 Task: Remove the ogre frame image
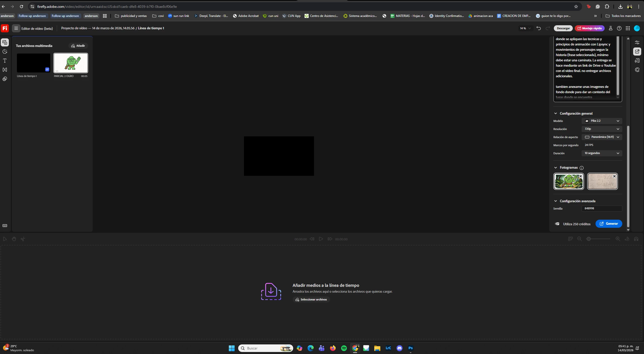(x=581, y=176)
